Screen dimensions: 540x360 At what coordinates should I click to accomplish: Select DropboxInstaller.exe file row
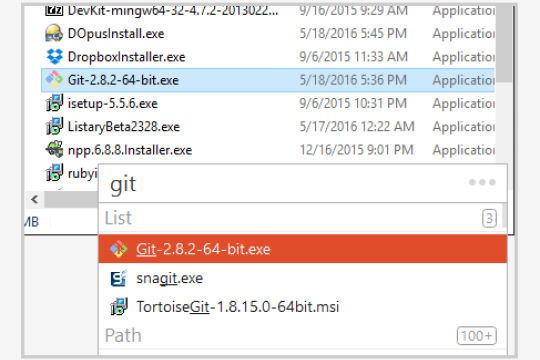point(268,56)
